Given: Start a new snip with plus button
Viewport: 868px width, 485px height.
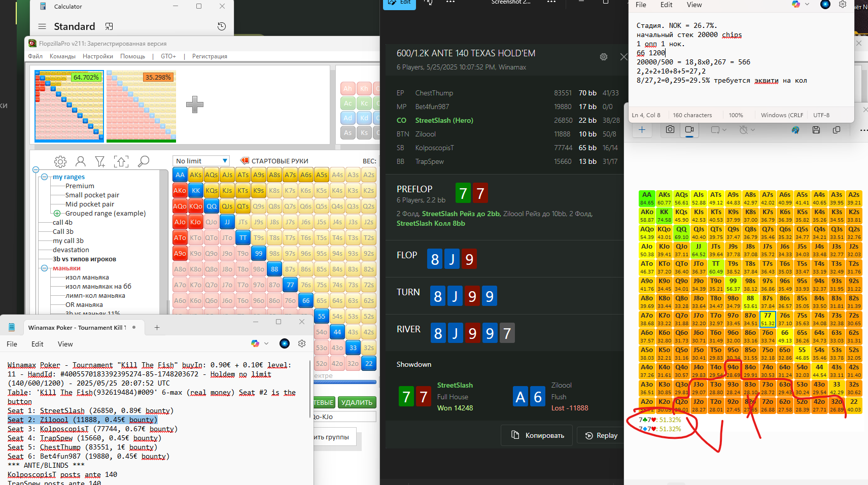Looking at the screenshot, I should (642, 130).
